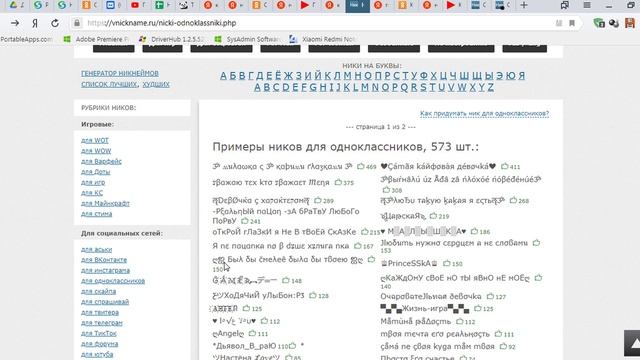Click thumbs-up next to 411 count
The height and width of the screenshot is (360, 640).
(504, 166)
